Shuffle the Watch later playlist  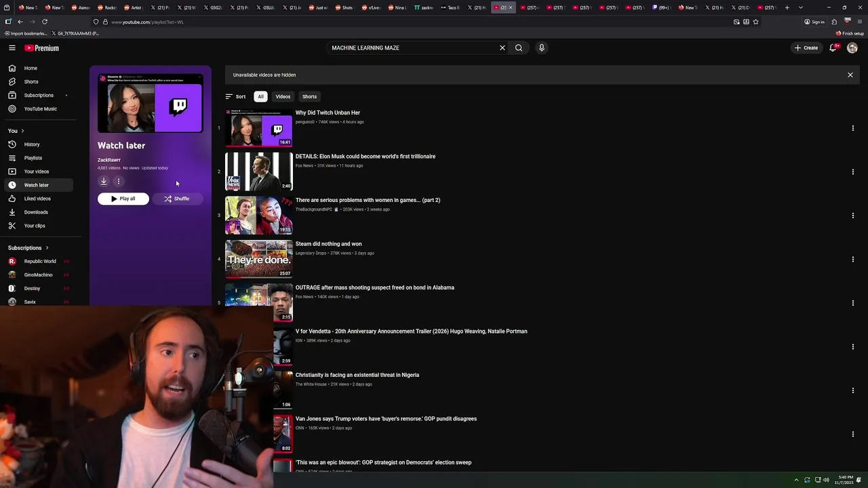(x=177, y=199)
